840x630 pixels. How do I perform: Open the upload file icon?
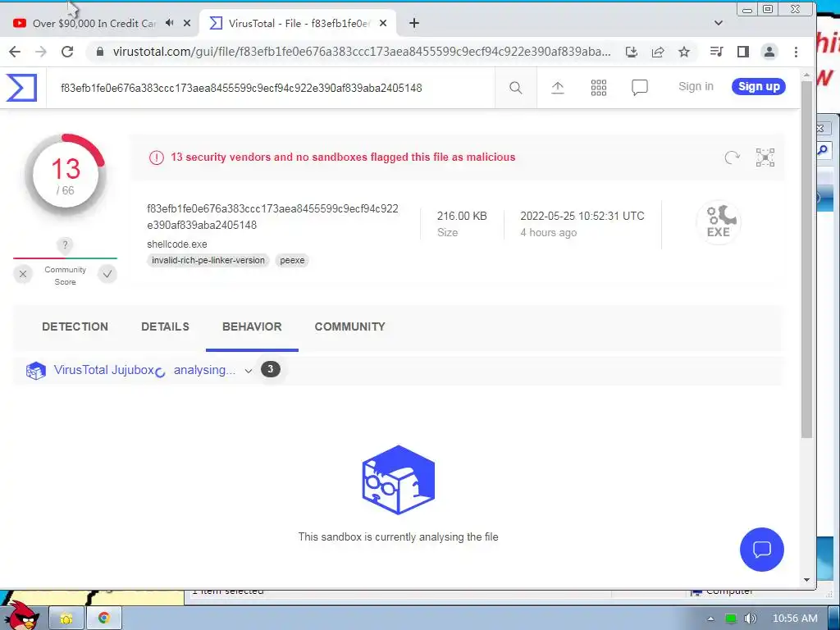pos(558,87)
